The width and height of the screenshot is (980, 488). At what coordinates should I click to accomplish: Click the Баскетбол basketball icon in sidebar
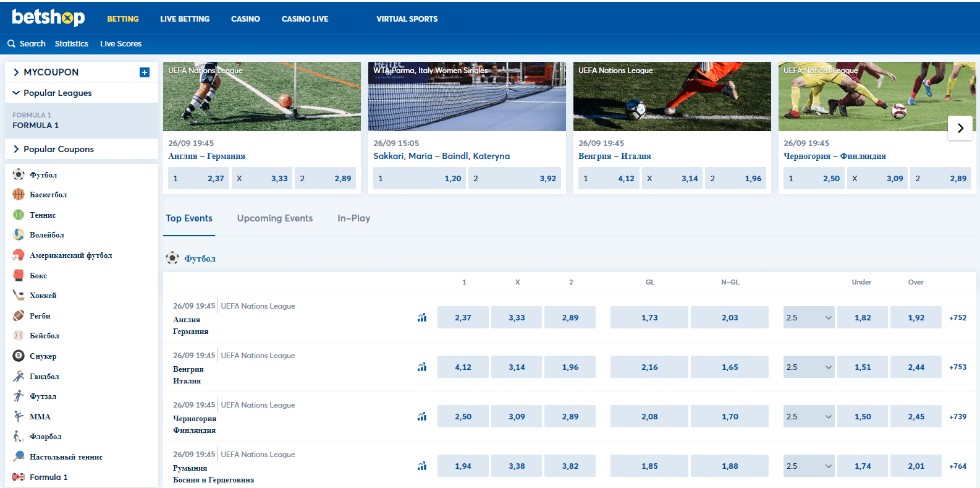[x=19, y=194]
